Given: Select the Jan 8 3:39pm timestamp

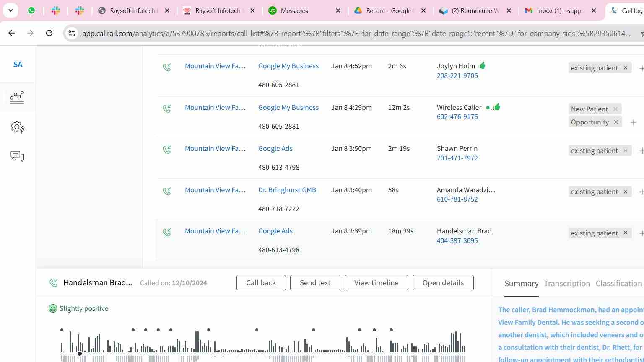Looking at the screenshot, I should pyautogui.click(x=351, y=231).
